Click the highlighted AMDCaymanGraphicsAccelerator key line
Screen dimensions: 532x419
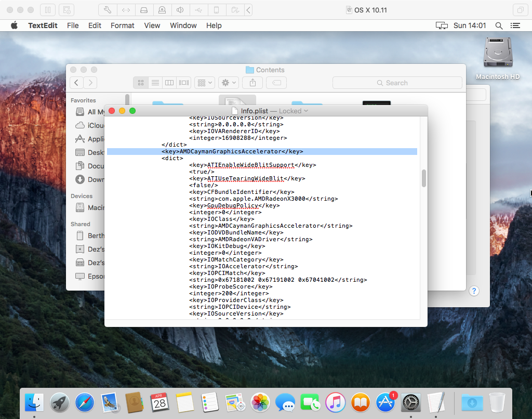pyautogui.click(x=262, y=151)
